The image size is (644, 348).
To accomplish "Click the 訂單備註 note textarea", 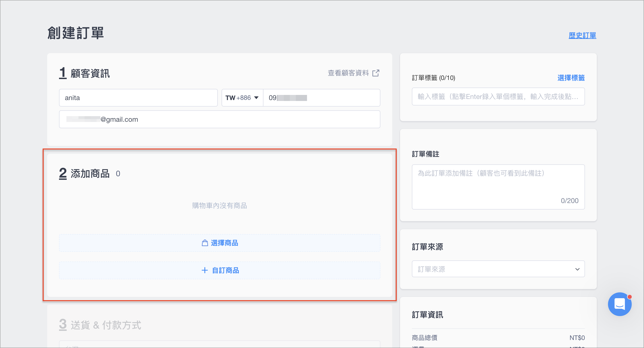I will (498, 187).
